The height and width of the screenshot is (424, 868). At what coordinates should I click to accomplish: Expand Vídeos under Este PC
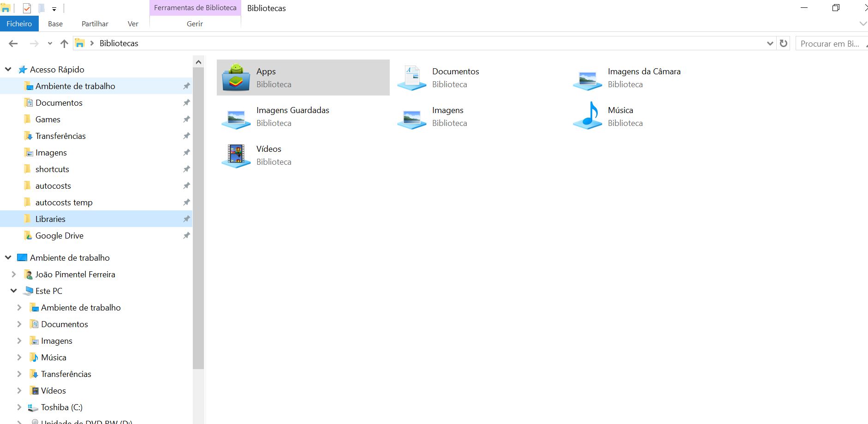click(19, 391)
